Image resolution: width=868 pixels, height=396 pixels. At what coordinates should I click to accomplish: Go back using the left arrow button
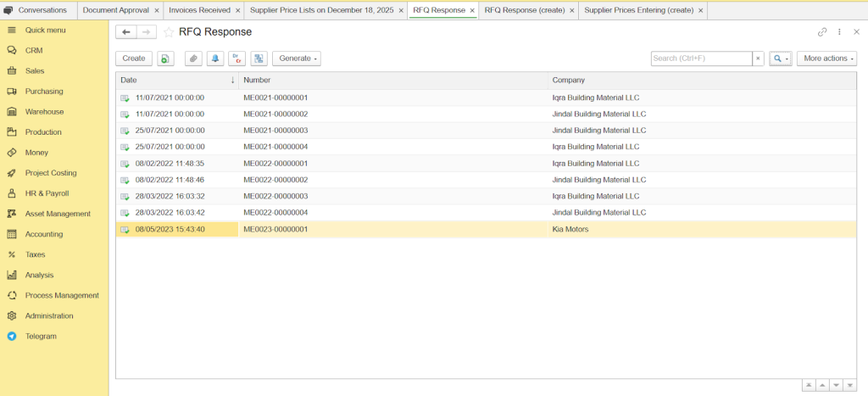[x=126, y=32]
